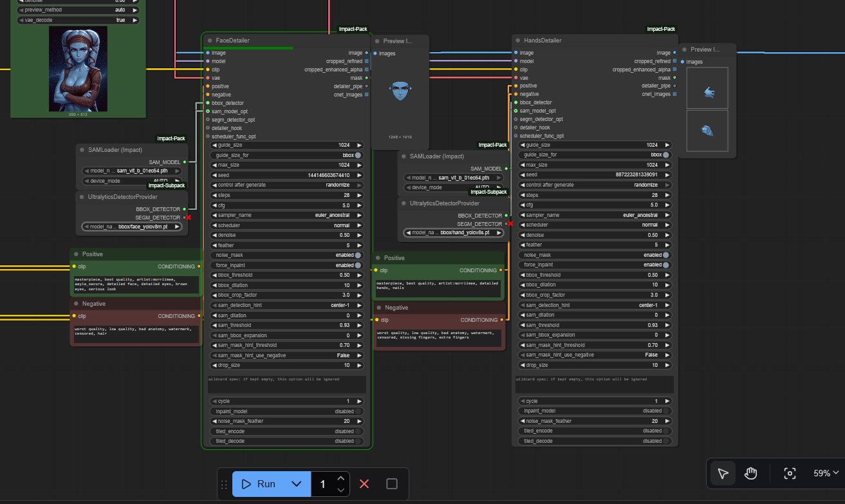Click the sam_threshold field in HandsDetailer
This screenshot has height=504, width=845.
coord(595,325)
